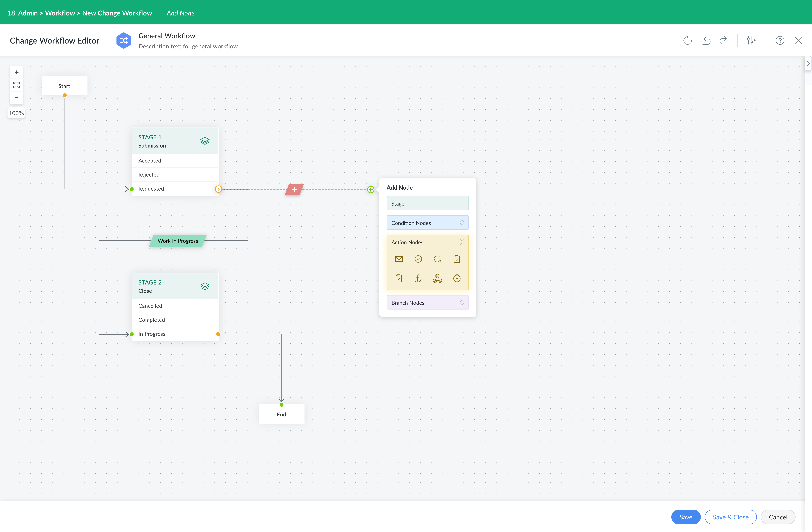The height and width of the screenshot is (532, 812).
Task: Select the Work In Progress transition label
Action: click(178, 241)
